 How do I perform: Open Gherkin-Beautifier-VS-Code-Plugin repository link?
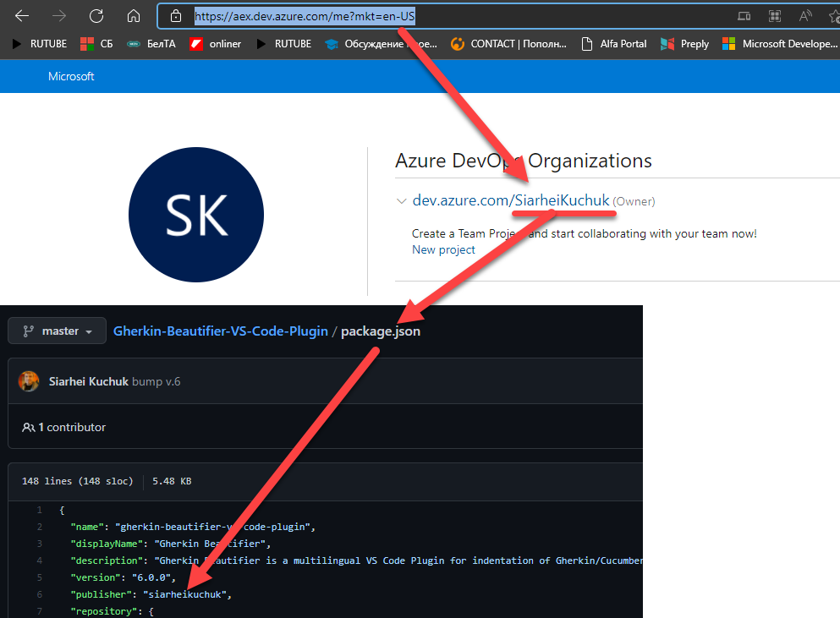click(x=220, y=331)
